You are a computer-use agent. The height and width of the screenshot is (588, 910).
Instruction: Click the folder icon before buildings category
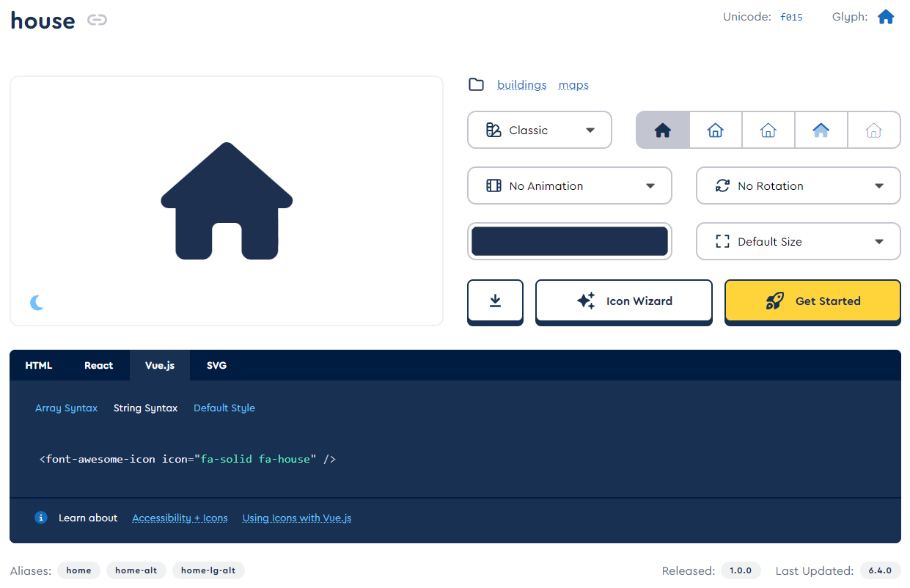click(x=477, y=84)
